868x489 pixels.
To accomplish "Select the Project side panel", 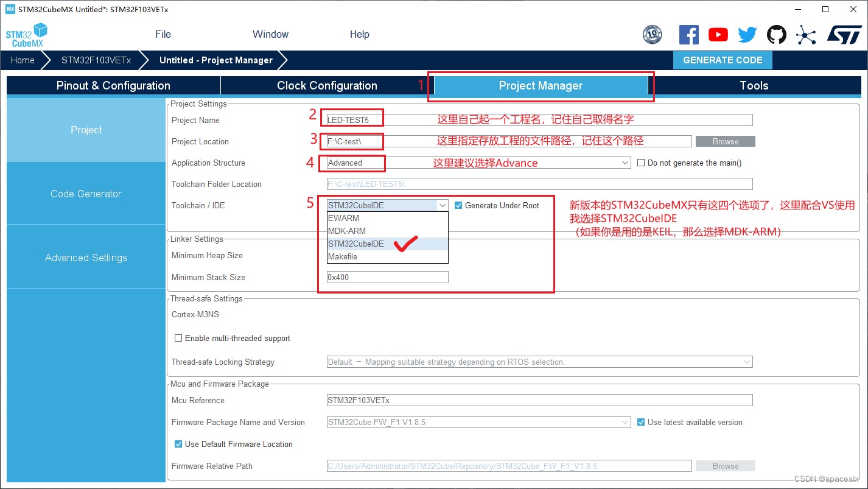I will 86,130.
